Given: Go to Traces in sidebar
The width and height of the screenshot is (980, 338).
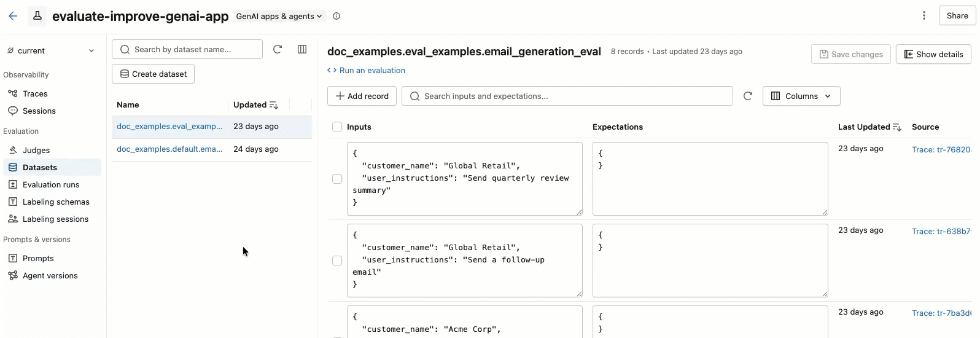Looking at the screenshot, I should click(x=35, y=93).
